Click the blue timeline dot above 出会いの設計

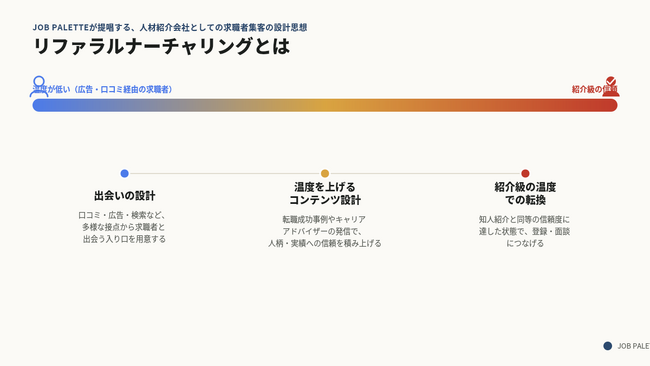pos(124,173)
